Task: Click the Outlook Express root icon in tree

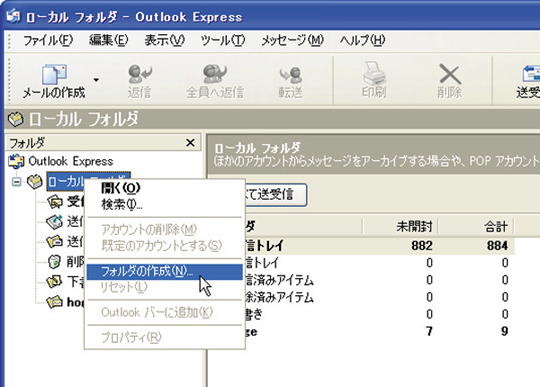Action: pyautogui.click(x=16, y=161)
